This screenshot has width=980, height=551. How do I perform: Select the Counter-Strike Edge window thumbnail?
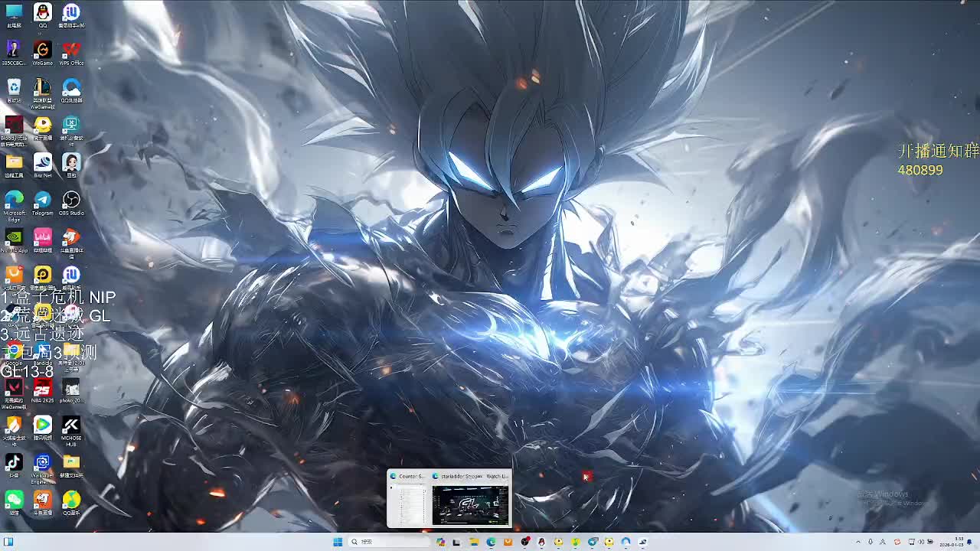tap(409, 504)
